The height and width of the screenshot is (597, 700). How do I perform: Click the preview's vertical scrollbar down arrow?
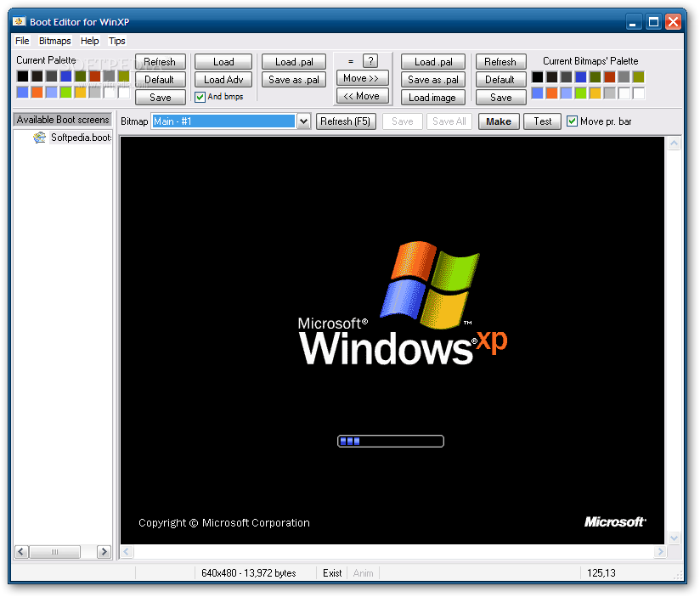(675, 538)
